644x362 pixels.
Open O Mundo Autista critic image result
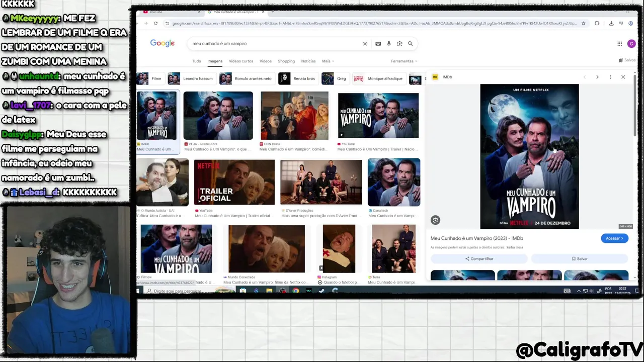click(163, 182)
